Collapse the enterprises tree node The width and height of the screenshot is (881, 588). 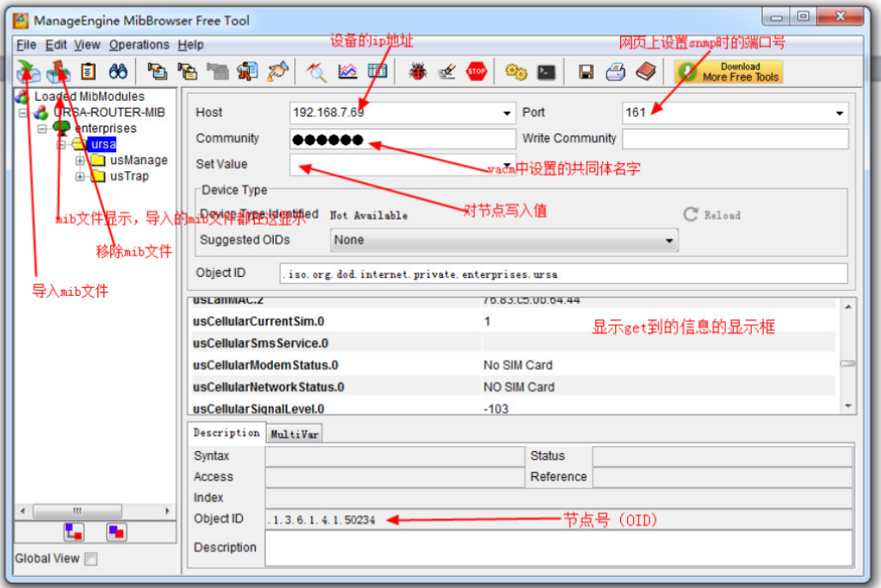[42, 128]
